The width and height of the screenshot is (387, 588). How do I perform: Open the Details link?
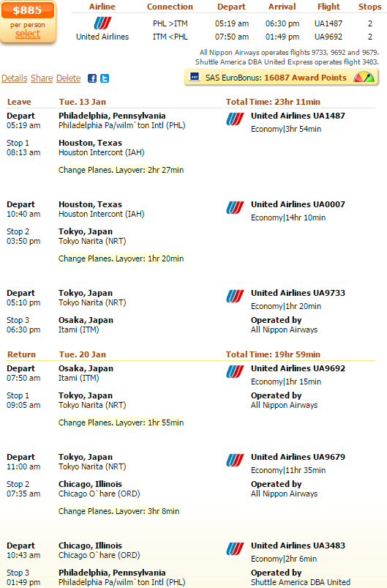[14, 78]
